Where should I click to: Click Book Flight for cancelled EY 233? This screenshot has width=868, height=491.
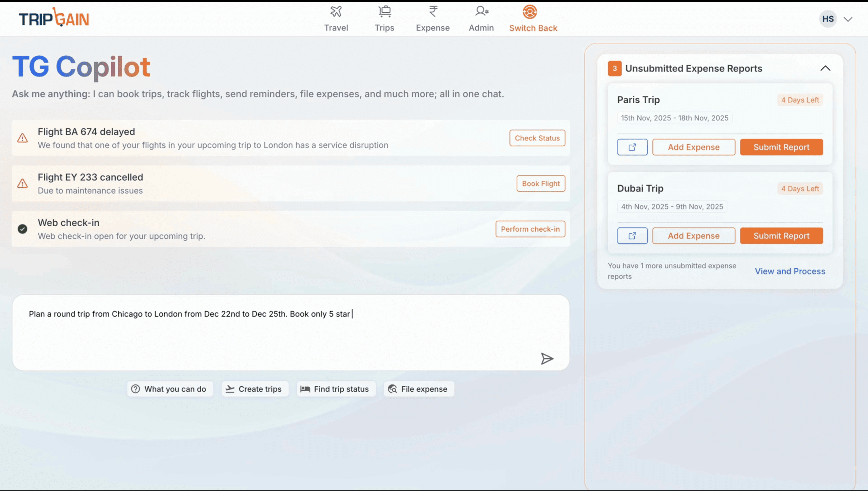pyautogui.click(x=541, y=184)
